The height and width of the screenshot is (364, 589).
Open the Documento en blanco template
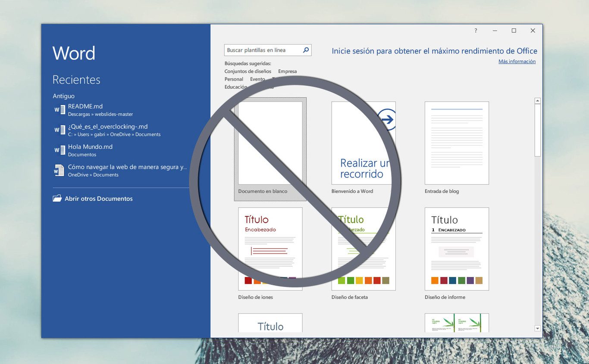coord(270,142)
